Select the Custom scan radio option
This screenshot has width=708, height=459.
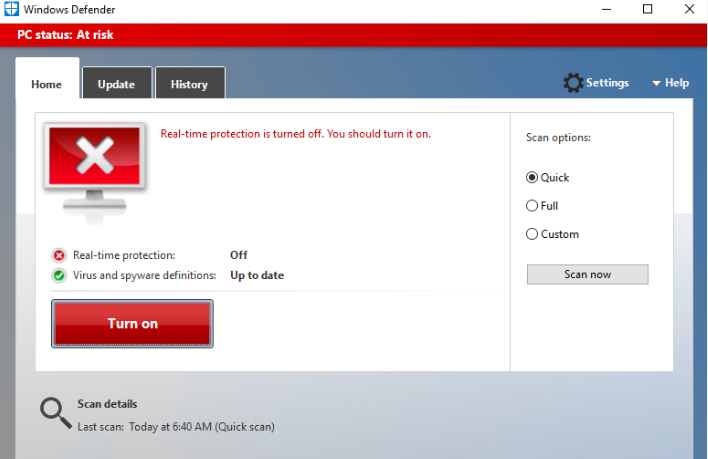pos(532,234)
